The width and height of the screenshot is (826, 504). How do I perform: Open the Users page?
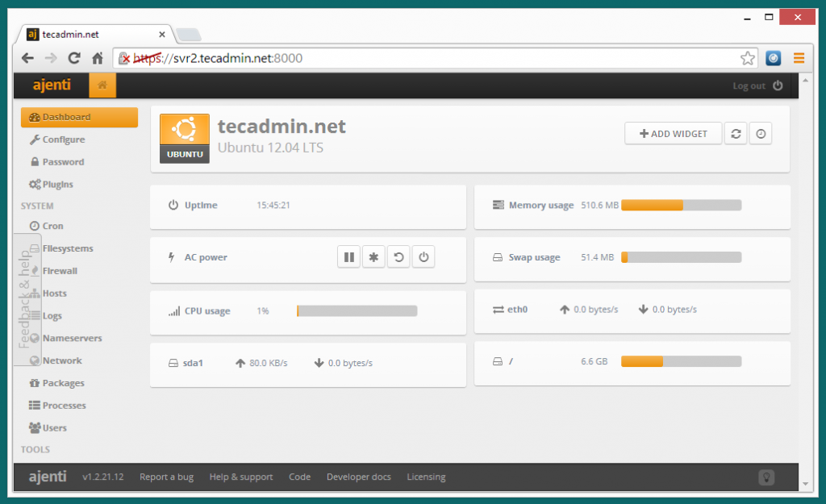pos(54,428)
